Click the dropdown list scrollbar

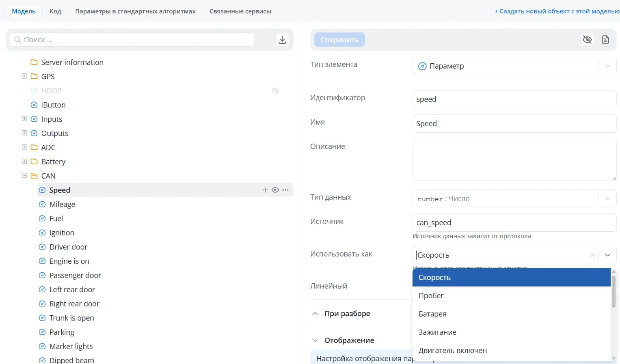614,291
